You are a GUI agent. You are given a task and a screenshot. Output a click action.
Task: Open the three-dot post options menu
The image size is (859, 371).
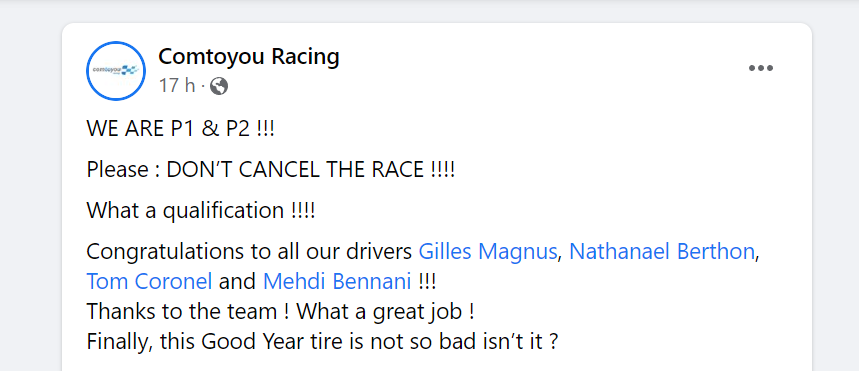click(x=761, y=69)
